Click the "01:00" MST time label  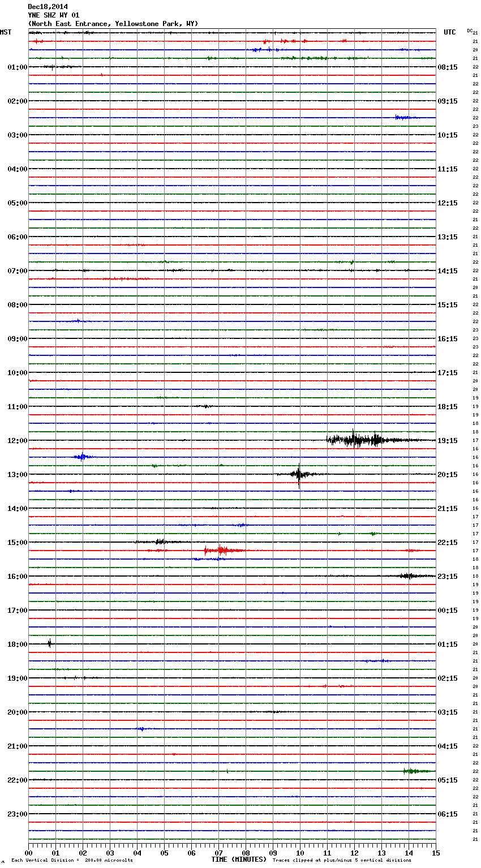click(x=18, y=67)
